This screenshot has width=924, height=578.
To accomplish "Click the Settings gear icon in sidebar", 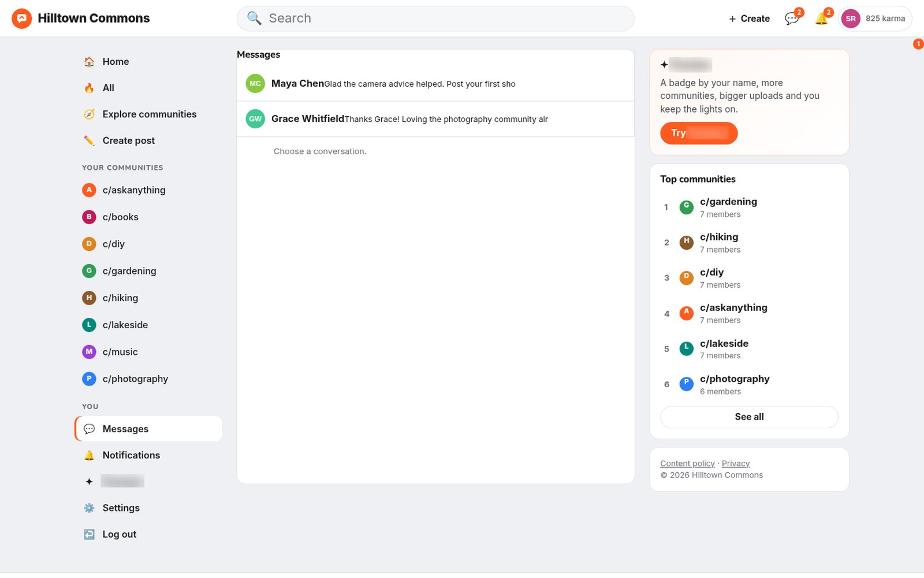I will 89,507.
